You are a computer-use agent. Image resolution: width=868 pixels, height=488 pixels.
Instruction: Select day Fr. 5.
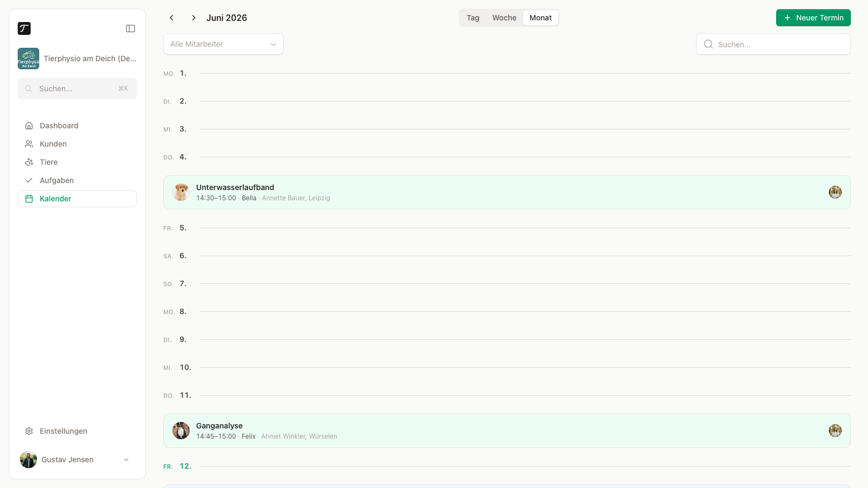(175, 228)
